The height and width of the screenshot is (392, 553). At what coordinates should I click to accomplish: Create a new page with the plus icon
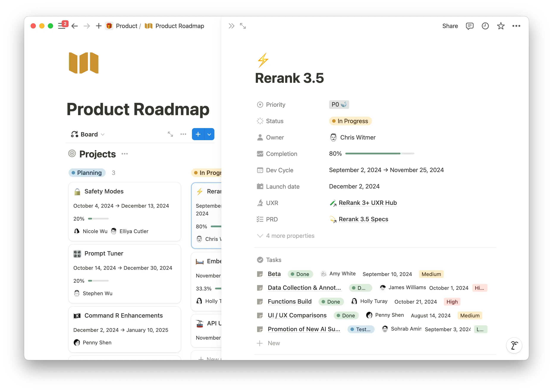tap(99, 26)
